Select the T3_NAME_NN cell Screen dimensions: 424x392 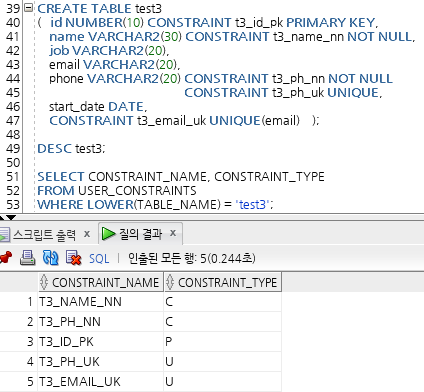pos(101,302)
